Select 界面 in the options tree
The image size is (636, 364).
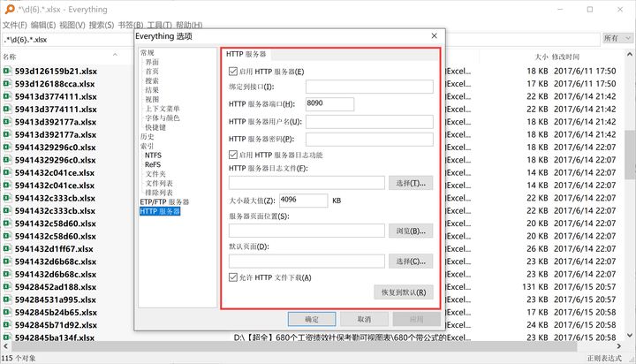[x=152, y=62]
